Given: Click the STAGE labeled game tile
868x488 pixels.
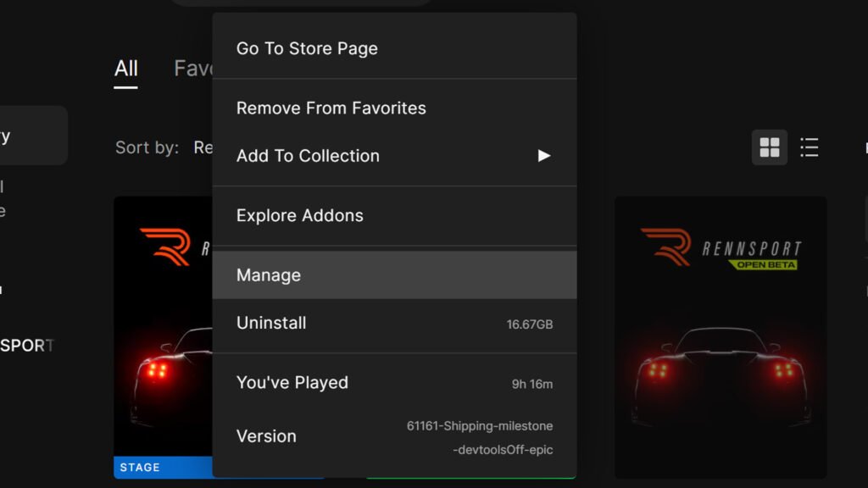Looking at the screenshot, I should pyautogui.click(x=163, y=337).
